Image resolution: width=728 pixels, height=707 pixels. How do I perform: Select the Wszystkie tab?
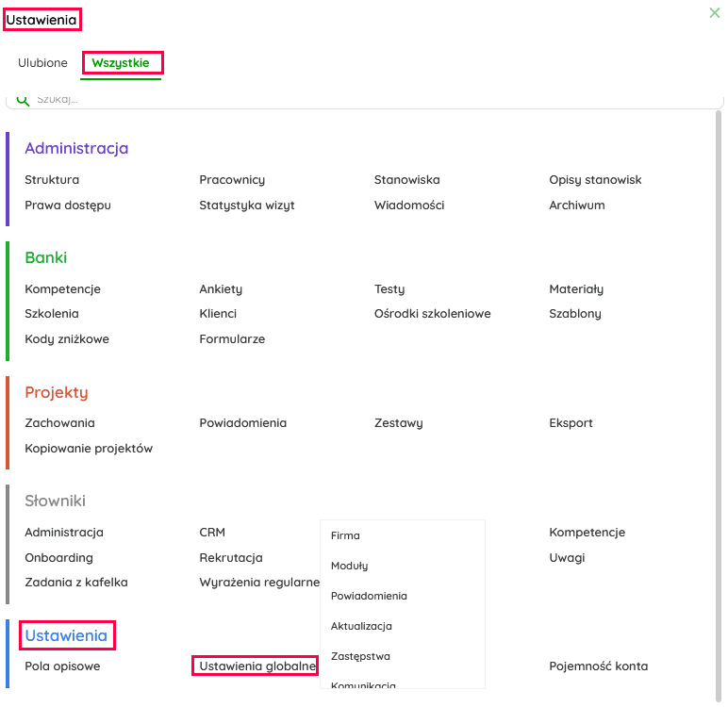click(x=121, y=63)
